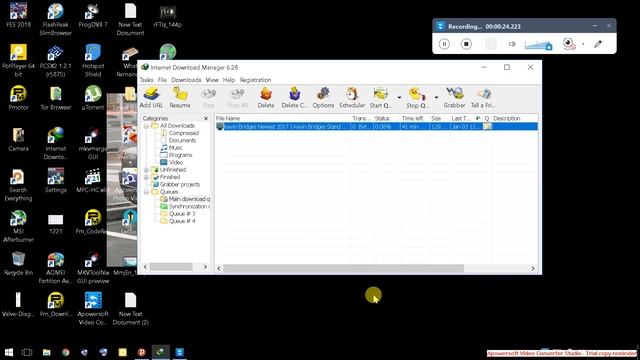Click the Stop toolbar icon
The height and width of the screenshot is (360, 640).
208,98
